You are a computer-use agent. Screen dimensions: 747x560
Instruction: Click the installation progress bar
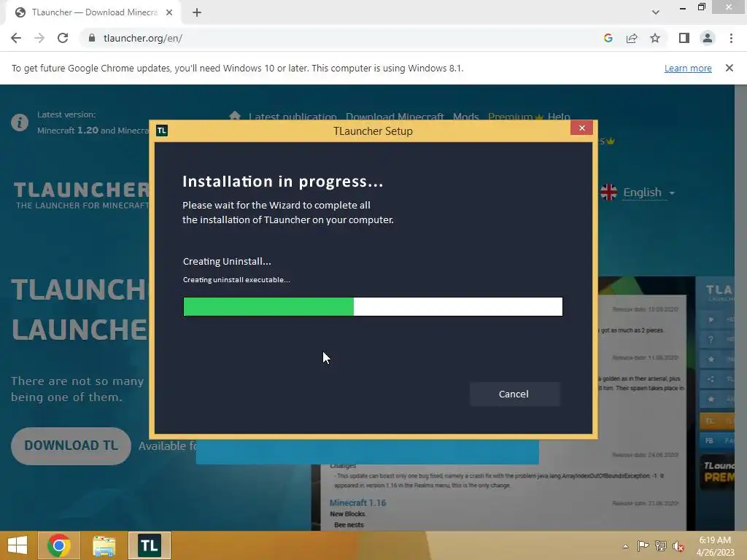coord(373,307)
